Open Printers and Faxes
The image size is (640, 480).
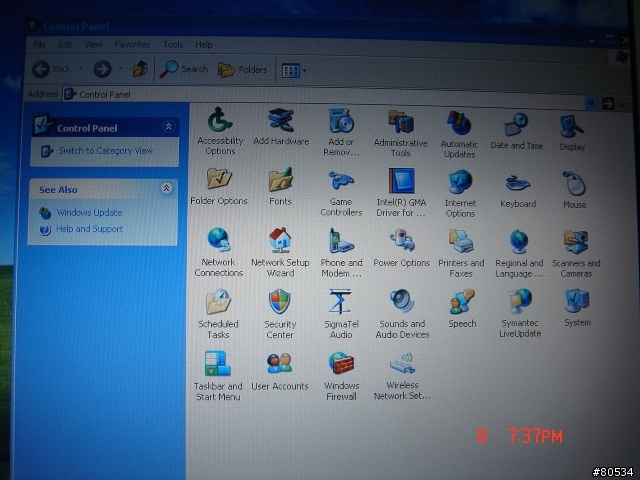(461, 253)
